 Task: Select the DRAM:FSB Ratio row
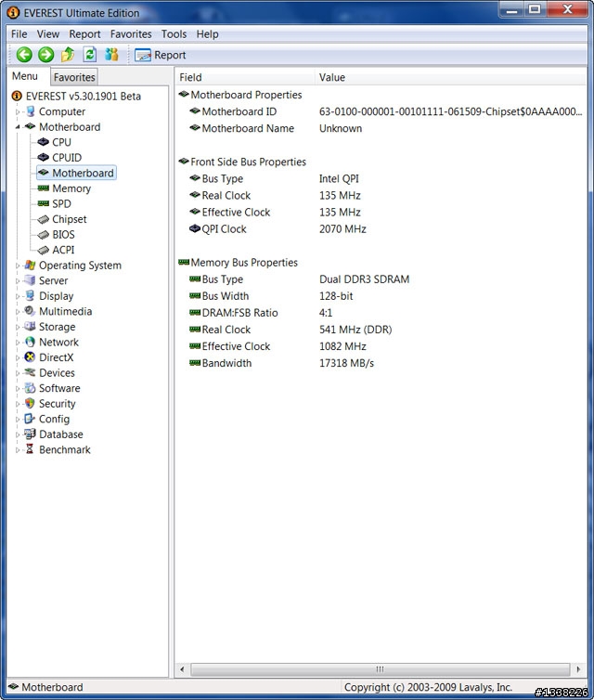[x=381, y=313]
